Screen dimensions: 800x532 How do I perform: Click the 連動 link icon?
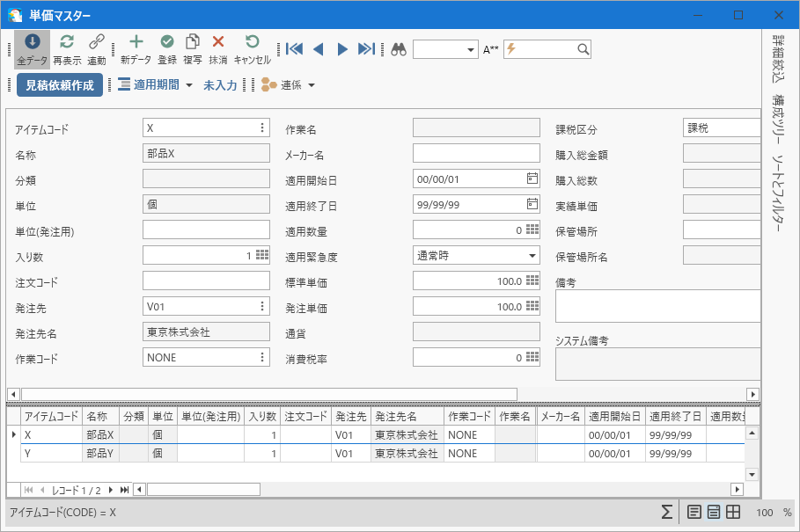coord(97,42)
